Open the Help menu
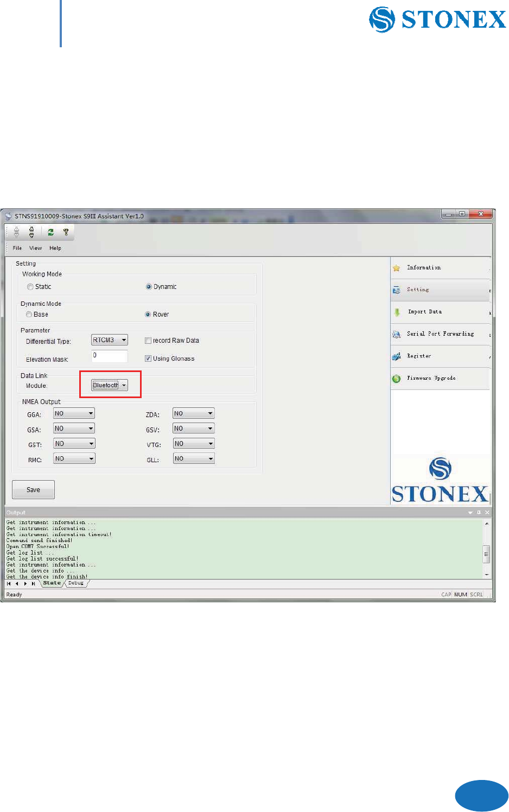 pyautogui.click(x=55, y=248)
